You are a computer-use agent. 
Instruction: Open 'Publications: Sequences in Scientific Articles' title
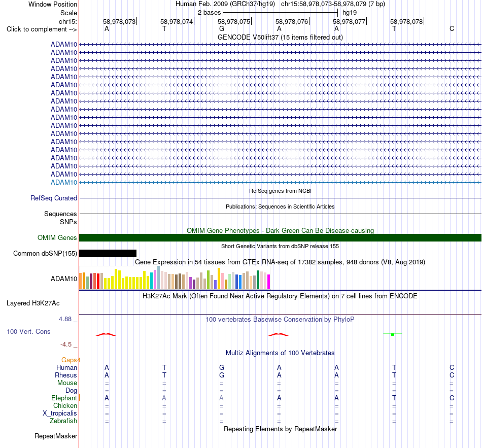click(280, 206)
